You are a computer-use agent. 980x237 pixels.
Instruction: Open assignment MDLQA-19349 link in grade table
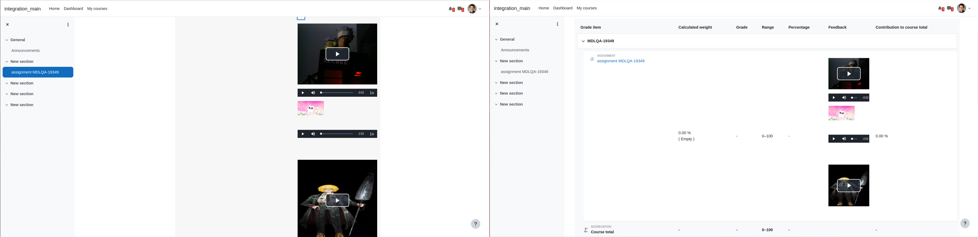[621, 61]
